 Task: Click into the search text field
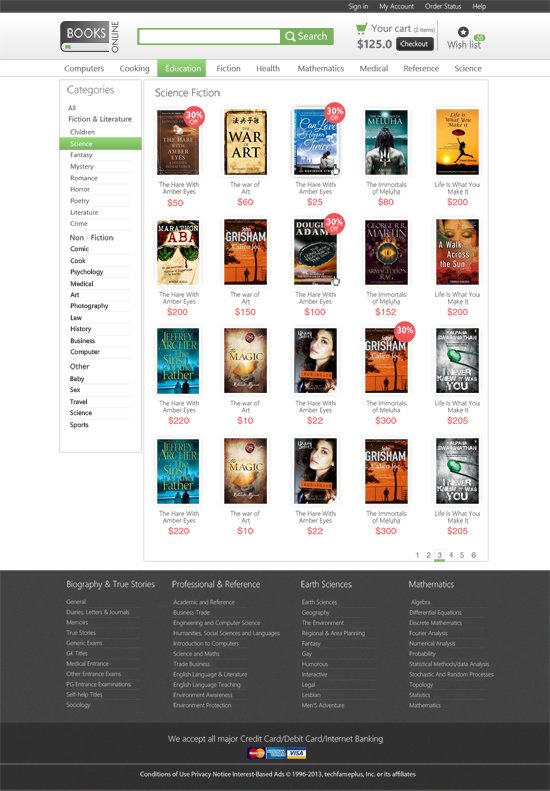point(209,36)
